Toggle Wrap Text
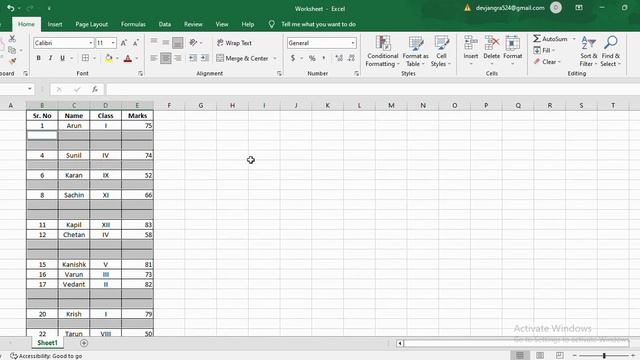640x360 pixels. [x=234, y=43]
